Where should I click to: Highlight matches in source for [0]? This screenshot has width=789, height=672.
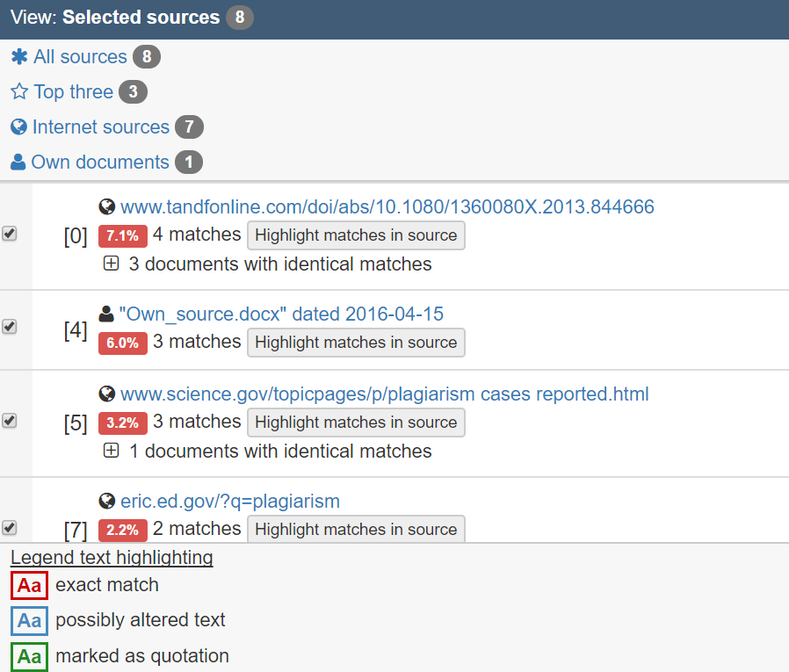pos(356,235)
